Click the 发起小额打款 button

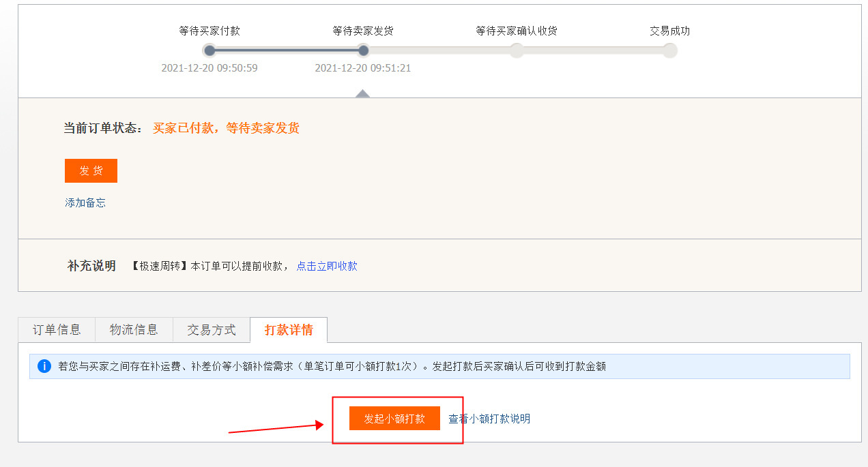point(394,418)
